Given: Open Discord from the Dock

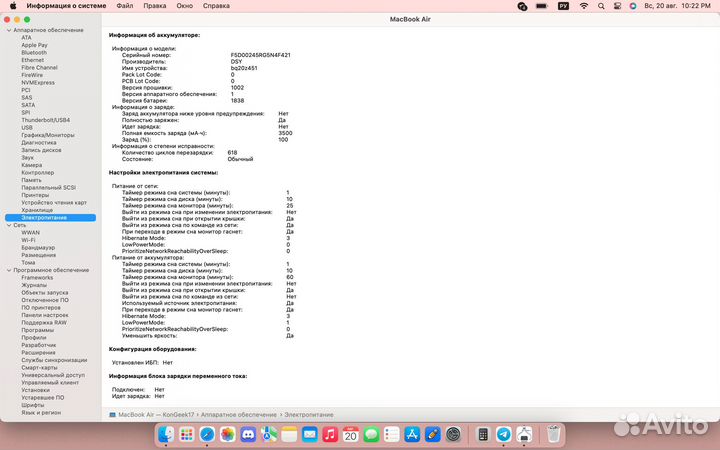Looking at the screenshot, I should coord(248,434).
